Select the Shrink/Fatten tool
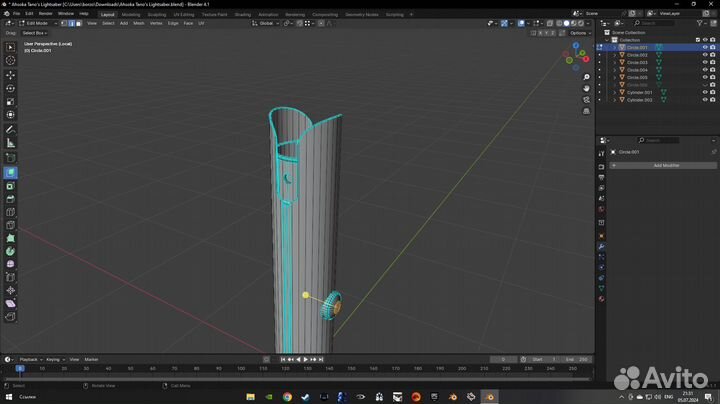Screen dimensions: 720x404 10,290
